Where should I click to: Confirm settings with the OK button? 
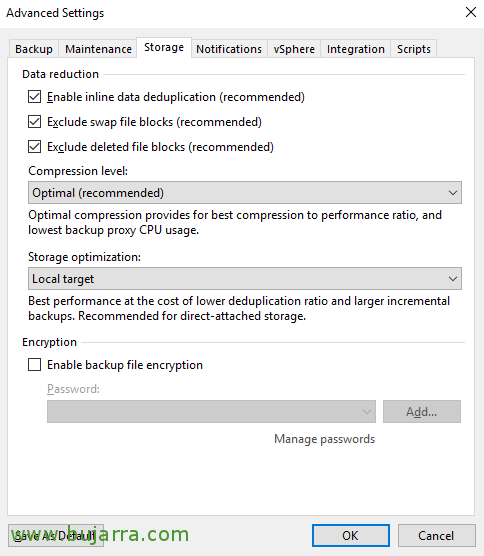pos(351,535)
